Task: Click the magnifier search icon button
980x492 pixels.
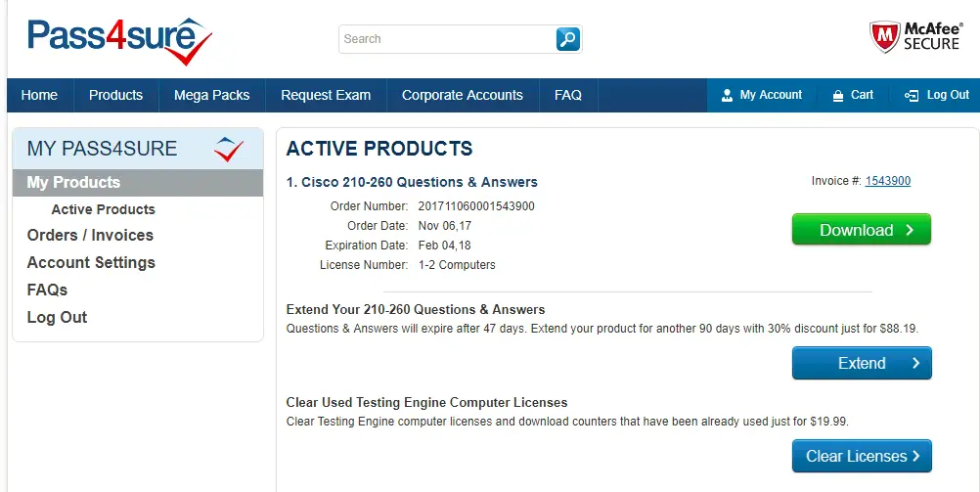Action: point(567,39)
